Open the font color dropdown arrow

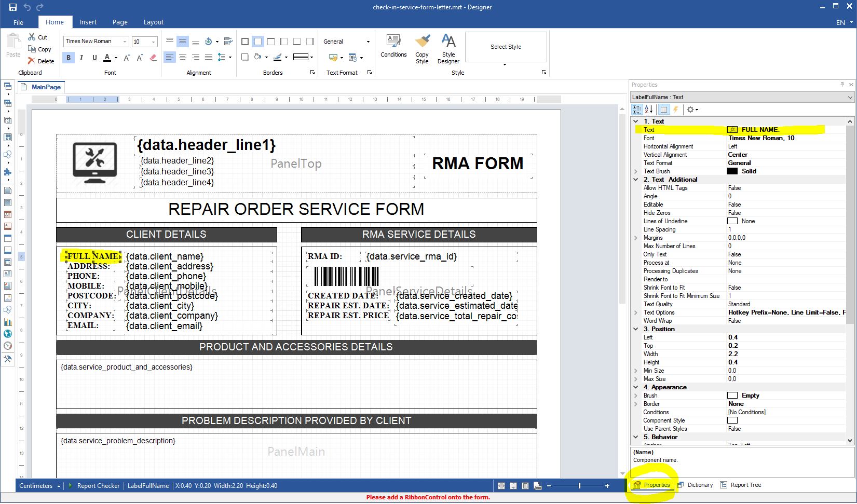click(116, 58)
